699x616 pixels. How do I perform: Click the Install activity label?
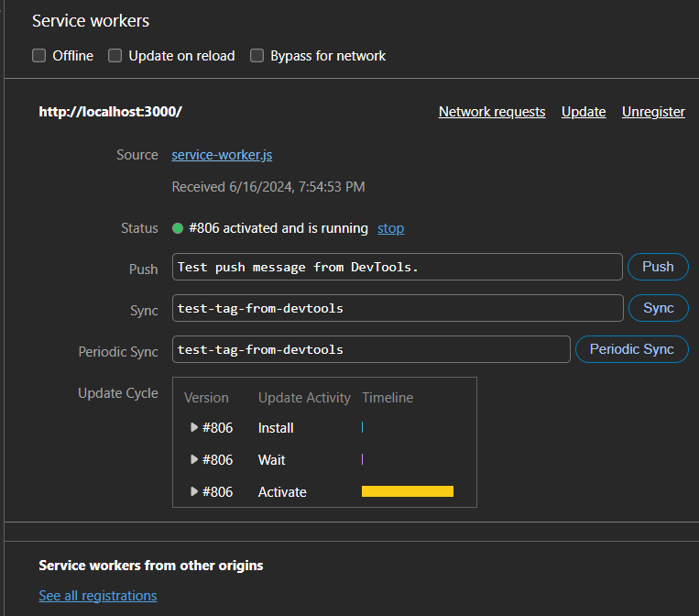[x=276, y=428]
